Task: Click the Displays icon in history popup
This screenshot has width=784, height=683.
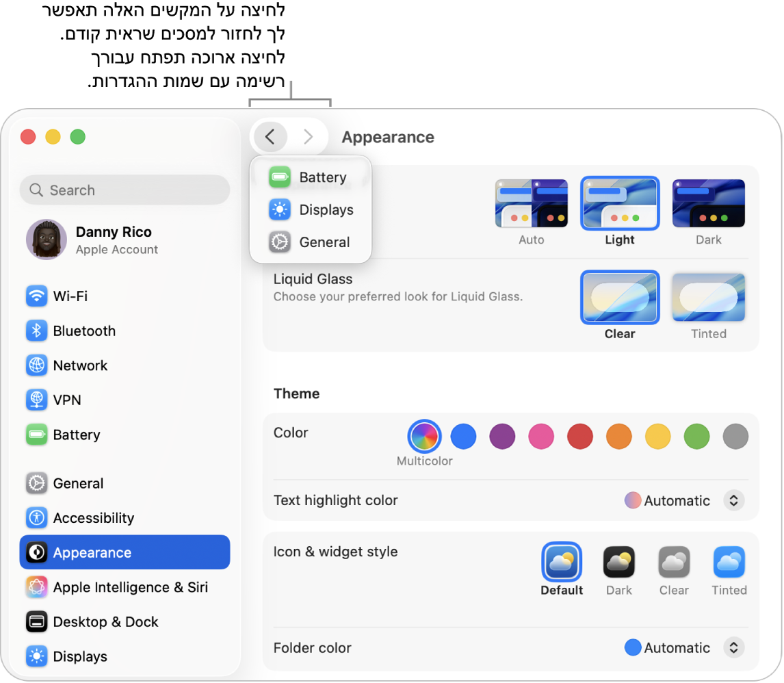Action: pyautogui.click(x=280, y=209)
